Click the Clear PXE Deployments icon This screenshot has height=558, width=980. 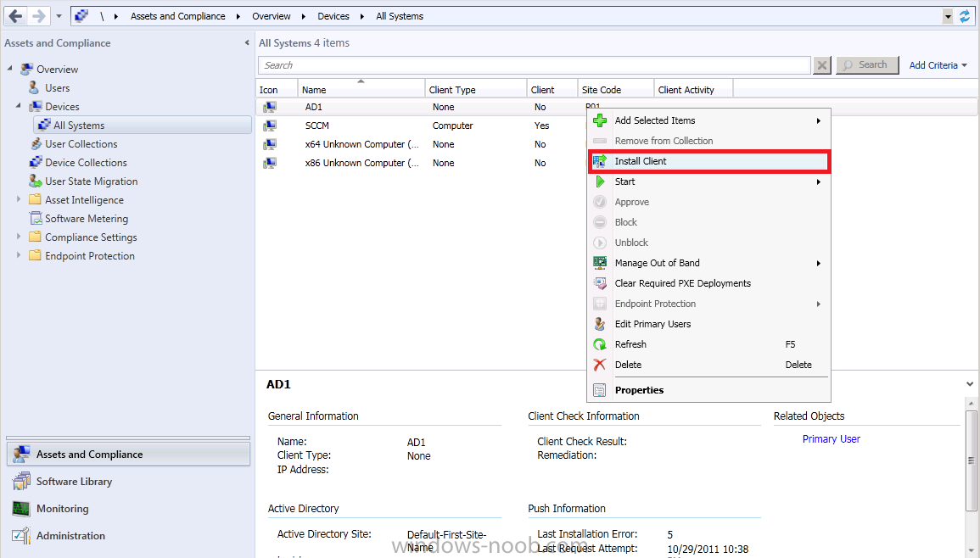coord(599,283)
